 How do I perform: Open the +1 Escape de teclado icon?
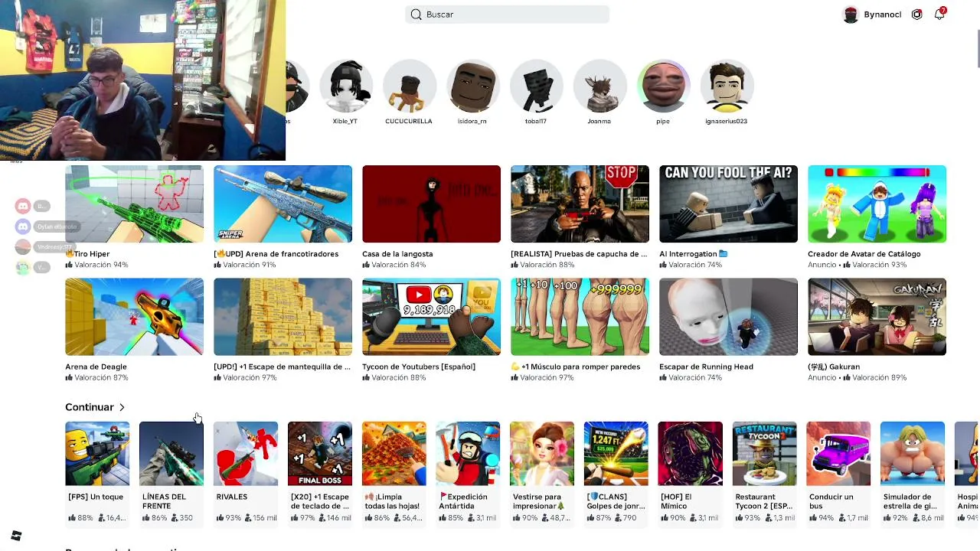pos(320,453)
